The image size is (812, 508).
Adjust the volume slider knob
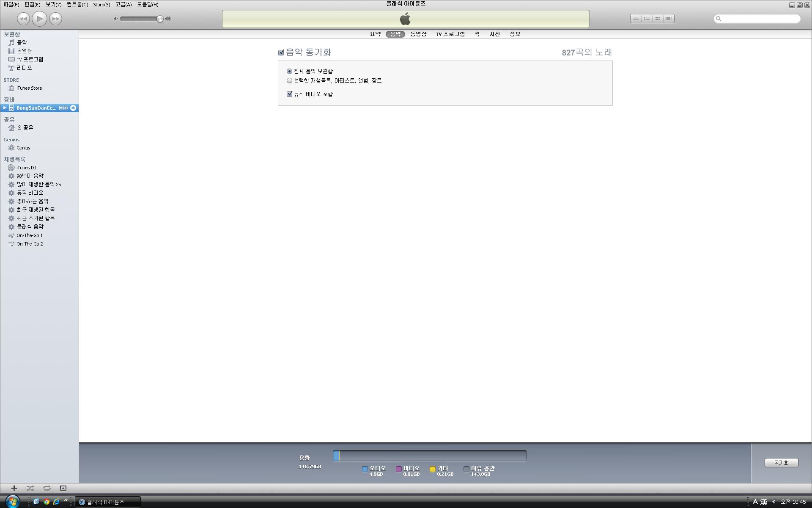[160, 19]
